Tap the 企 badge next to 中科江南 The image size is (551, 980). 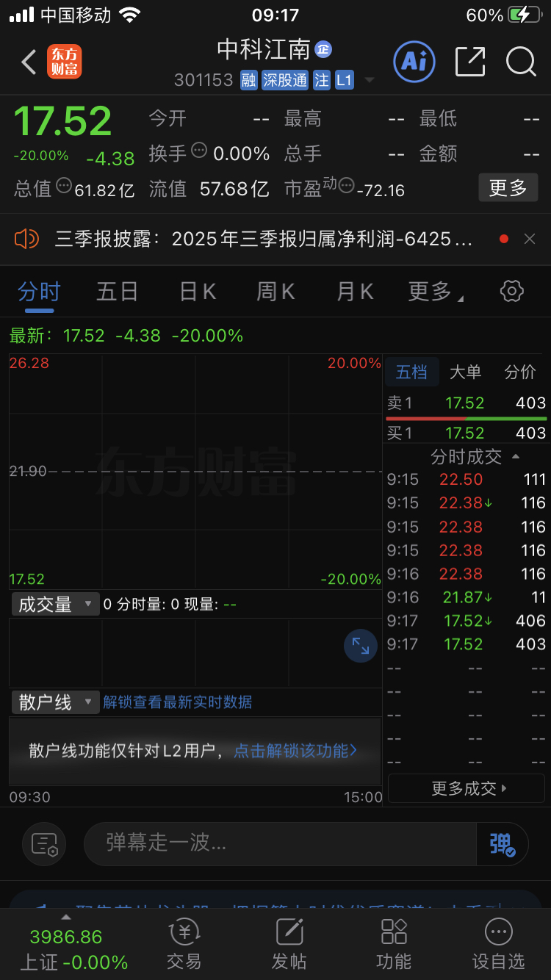pos(323,49)
